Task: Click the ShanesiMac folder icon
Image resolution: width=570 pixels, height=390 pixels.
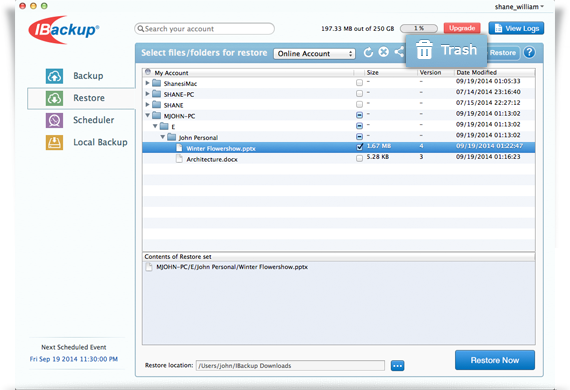Action: [157, 83]
